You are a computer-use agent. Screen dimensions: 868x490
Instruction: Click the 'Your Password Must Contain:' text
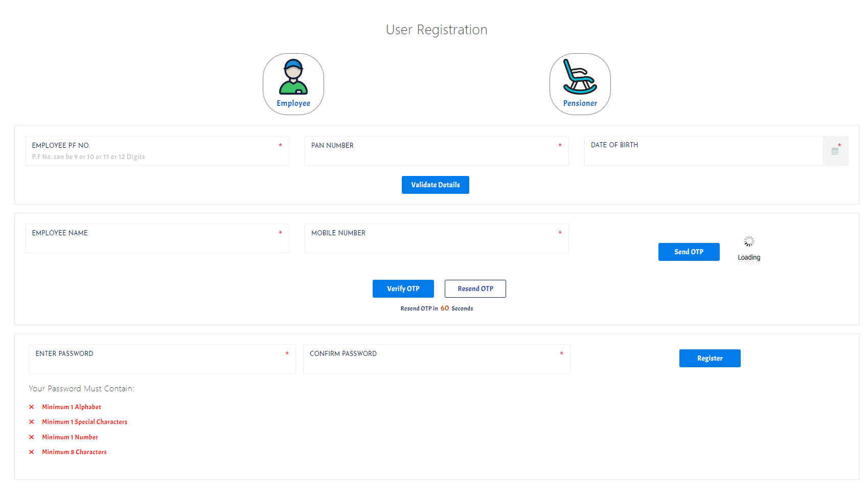click(x=82, y=389)
